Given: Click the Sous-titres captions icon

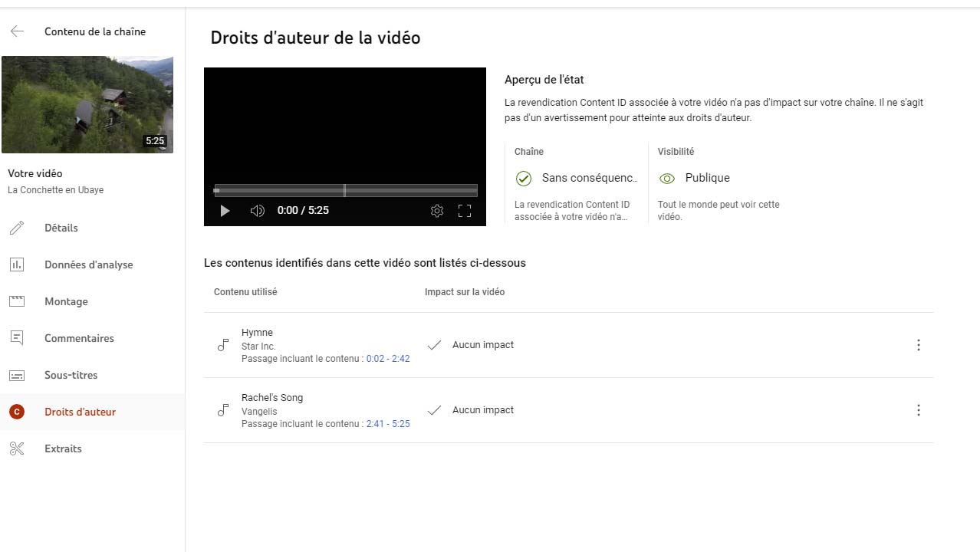Looking at the screenshot, I should point(17,375).
